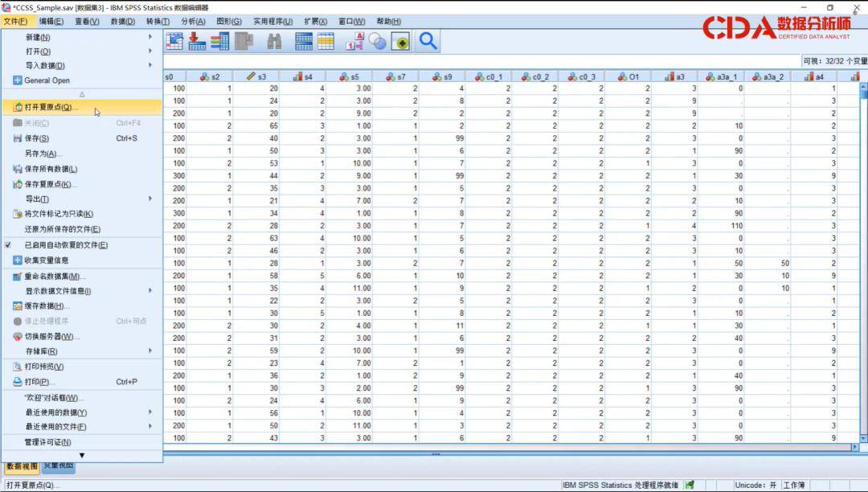
Task: Open the 分析(A) menu in menu bar
Action: (193, 22)
